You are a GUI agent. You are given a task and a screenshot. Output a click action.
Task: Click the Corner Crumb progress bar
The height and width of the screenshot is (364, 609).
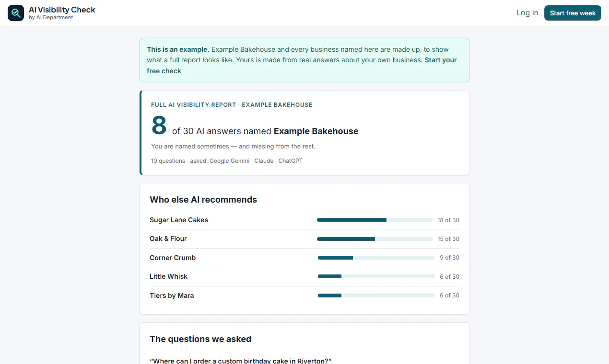tap(376, 258)
